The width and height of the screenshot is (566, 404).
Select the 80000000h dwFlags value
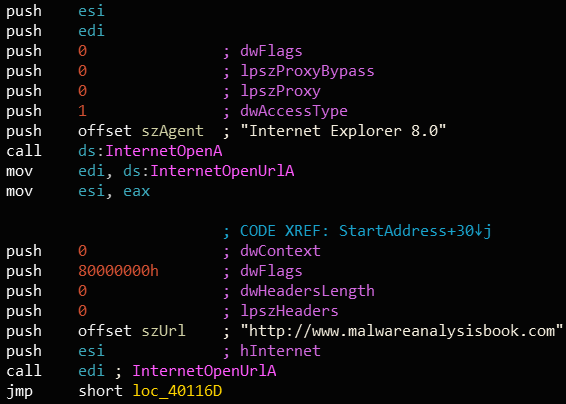point(118,271)
